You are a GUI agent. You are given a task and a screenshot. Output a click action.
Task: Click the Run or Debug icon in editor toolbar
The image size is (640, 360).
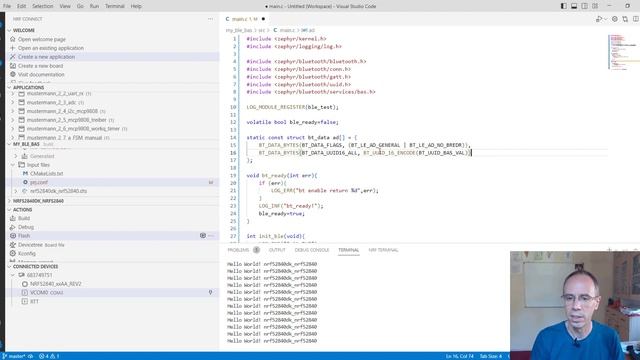pyautogui.click(x=599, y=19)
